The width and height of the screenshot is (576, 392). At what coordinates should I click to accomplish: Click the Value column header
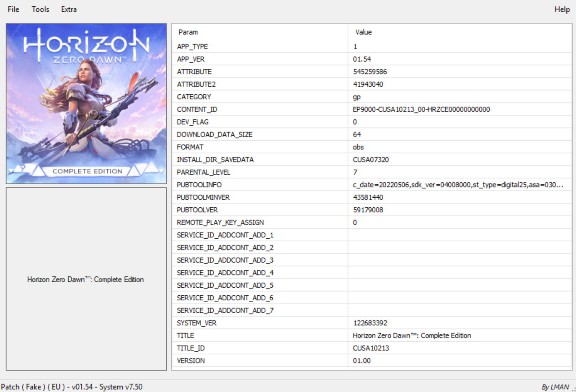[363, 32]
